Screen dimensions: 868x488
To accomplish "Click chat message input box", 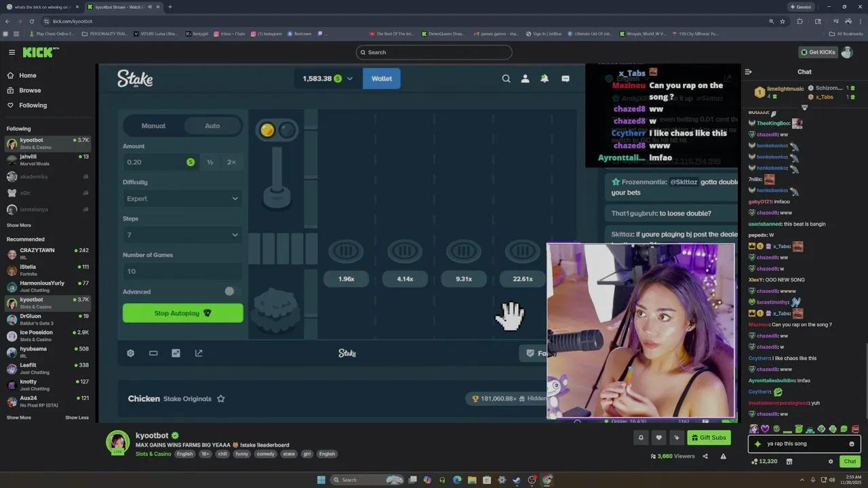I will click(x=804, y=444).
